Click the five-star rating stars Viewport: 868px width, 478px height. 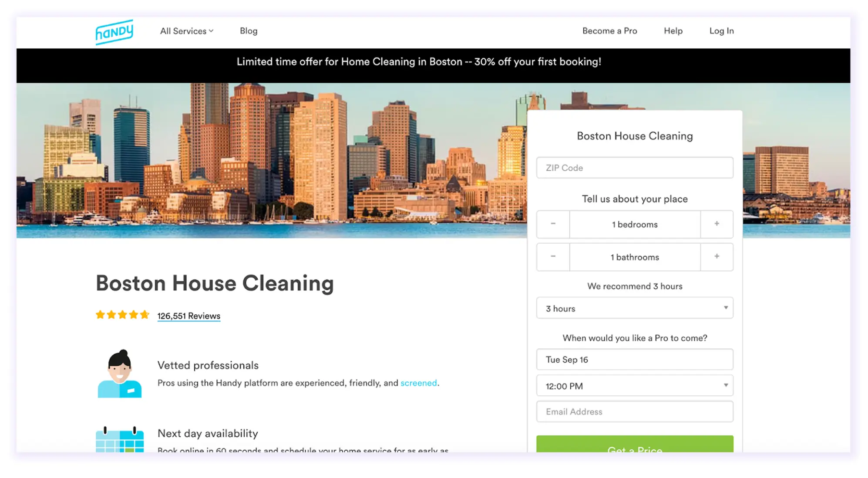[x=122, y=314]
